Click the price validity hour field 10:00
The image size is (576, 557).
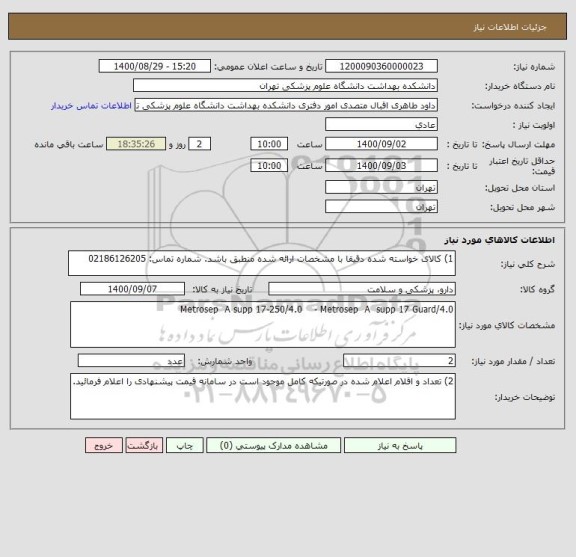click(x=269, y=165)
